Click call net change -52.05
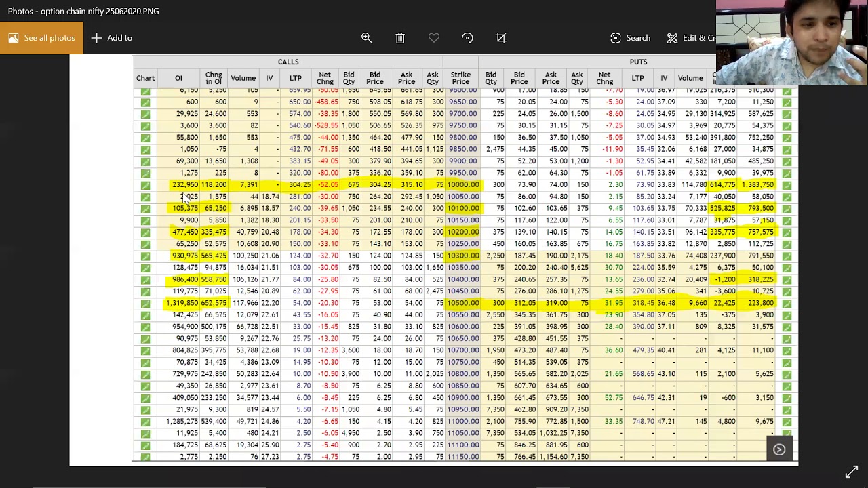The image size is (868, 488). click(x=328, y=185)
